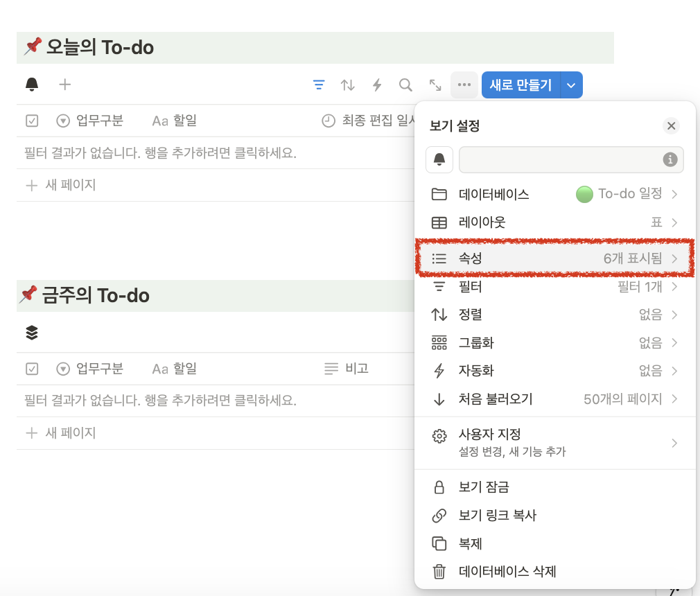The height and width of the screenshot is (596, 700).
Task: Expand the 레이아웃 layout settings
Action: [554, 222]
